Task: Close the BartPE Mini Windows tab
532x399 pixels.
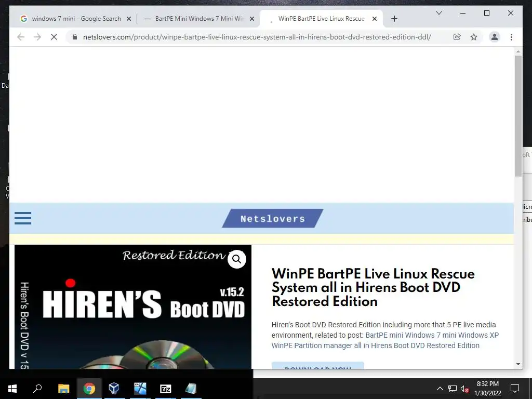Action: click(x=252, y=19)
